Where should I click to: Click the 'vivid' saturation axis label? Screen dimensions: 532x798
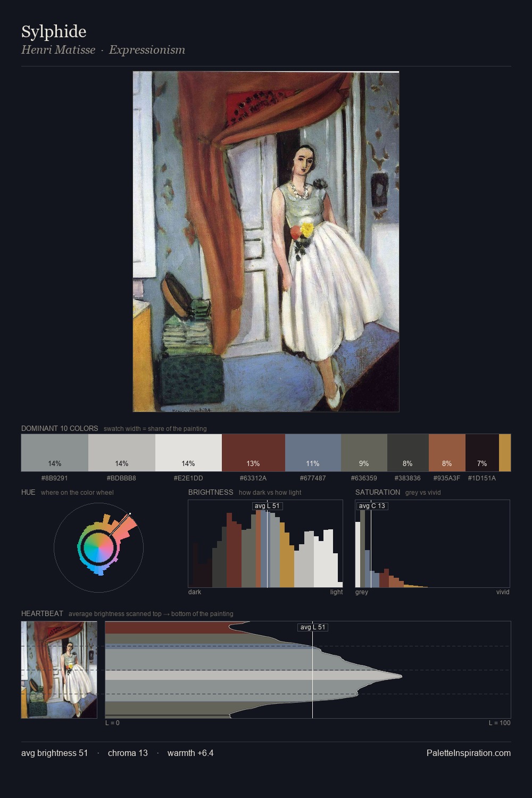point(503,592)
